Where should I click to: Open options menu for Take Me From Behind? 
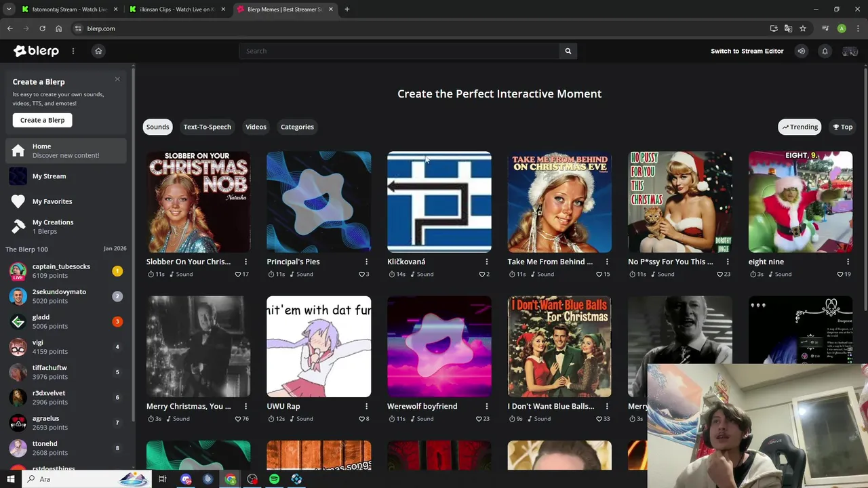pos(607,262)
